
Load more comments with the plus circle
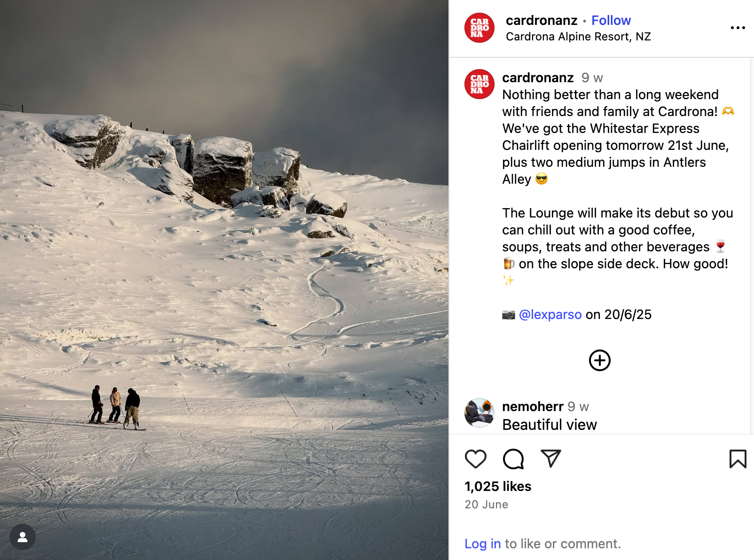[599, 360]
